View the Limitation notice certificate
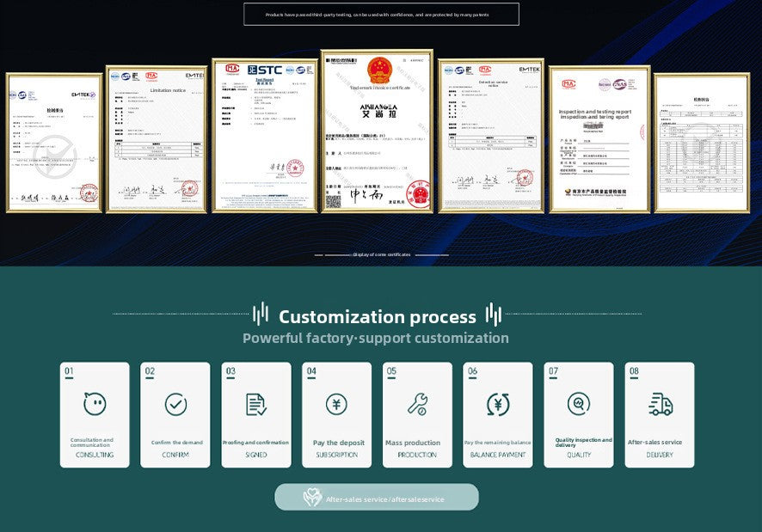 pos(157,139)
